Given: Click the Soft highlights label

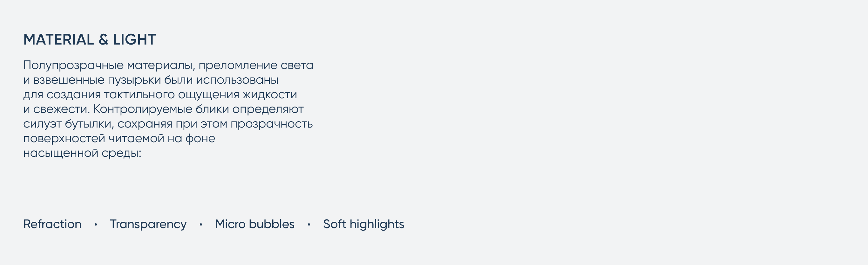Looking at the screenshot, I should tap(363, 225).
